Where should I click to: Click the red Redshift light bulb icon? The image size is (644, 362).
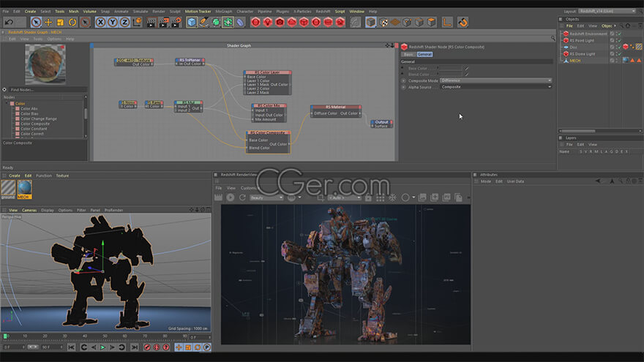(268, 22)
